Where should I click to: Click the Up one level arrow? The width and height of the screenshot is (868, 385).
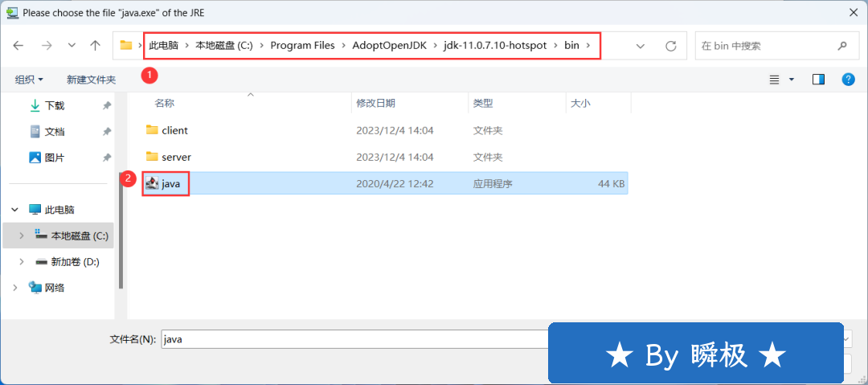95,46
